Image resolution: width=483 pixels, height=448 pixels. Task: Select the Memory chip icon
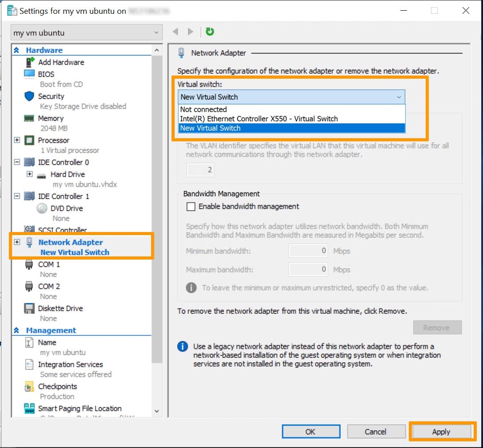(x=29, y=119)
